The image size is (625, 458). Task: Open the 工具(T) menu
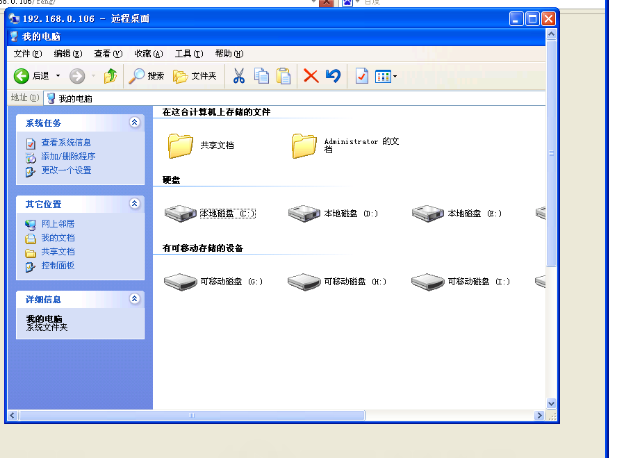point(188,53)
